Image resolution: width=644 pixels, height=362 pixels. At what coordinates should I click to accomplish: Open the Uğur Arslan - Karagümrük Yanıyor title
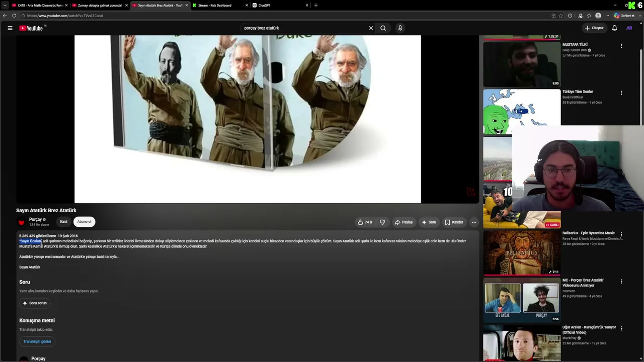point(589,330)
